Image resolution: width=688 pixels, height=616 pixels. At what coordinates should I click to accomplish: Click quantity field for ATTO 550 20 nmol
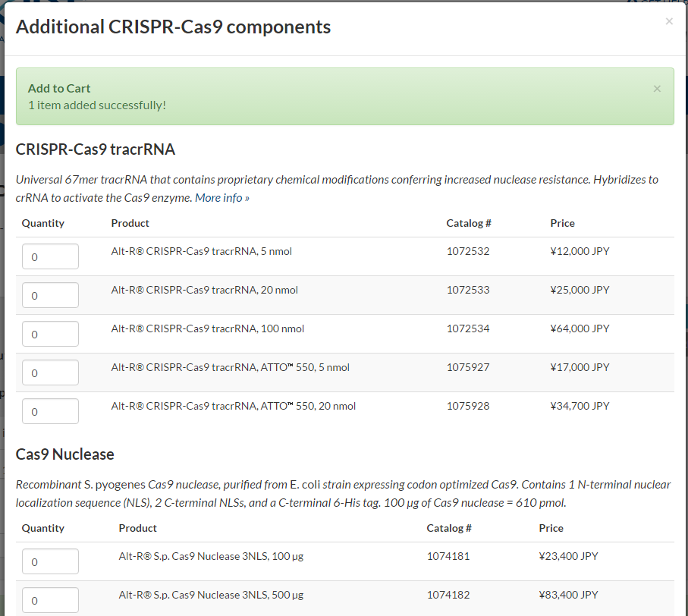tap(51, 411)
